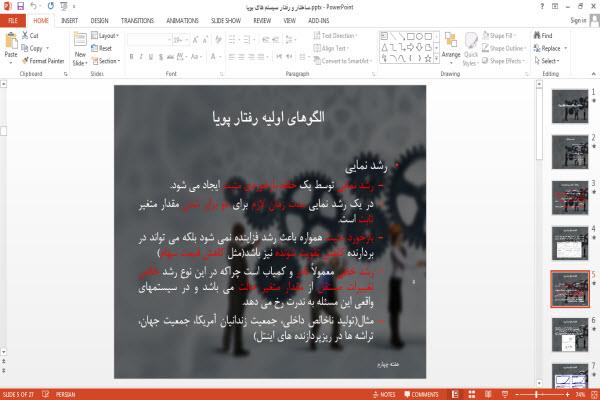Select slide 3 thumbnail
Screen dimensions: 600x400
pyautogui.click(x=570, y=198)
